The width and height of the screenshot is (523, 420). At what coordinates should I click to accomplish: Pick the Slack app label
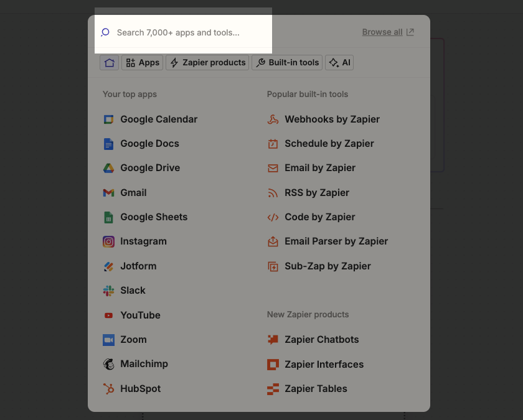coord(133,291)
